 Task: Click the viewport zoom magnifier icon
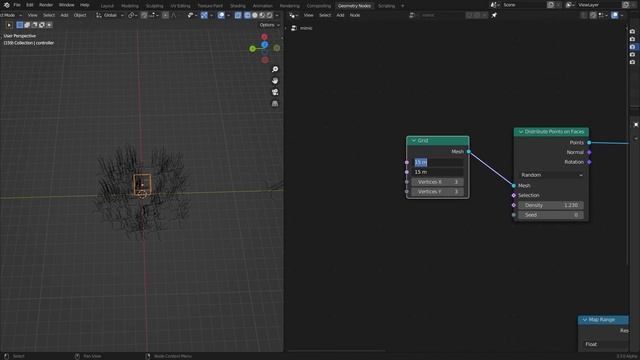pos(275,69)
